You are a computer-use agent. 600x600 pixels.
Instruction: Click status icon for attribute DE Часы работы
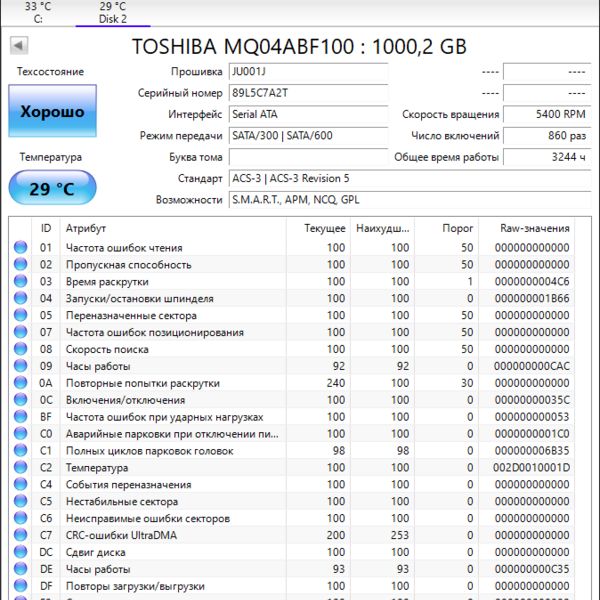pyautogui.click(x=21, y=569)
